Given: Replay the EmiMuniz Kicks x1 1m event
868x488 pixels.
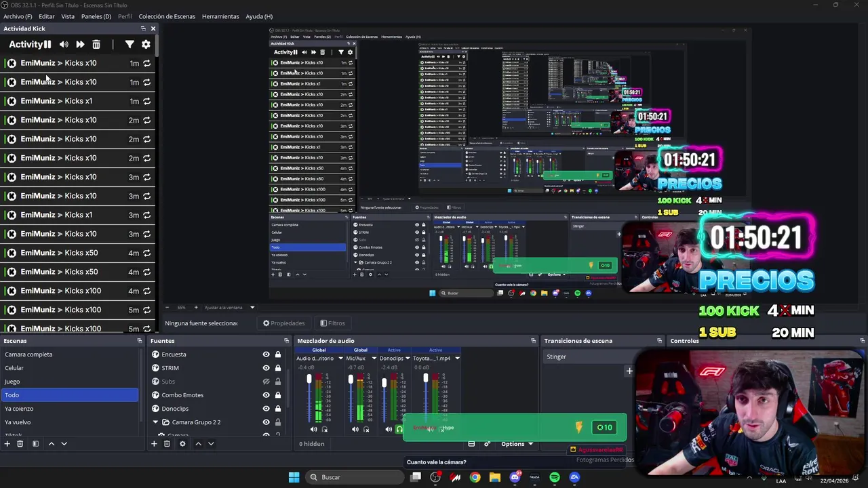Looking at the screenshot, I should (146, 101).
